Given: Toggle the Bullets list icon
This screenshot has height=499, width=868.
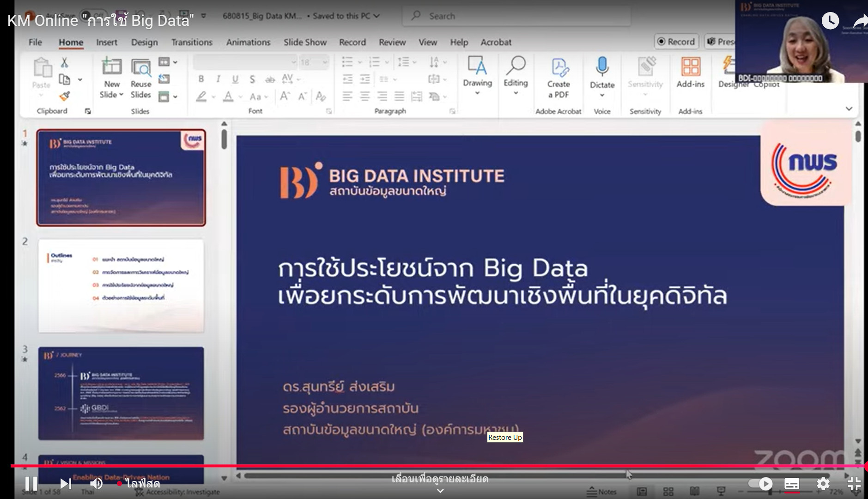Looking at the screenshot, I should click(x=347, y=62).
